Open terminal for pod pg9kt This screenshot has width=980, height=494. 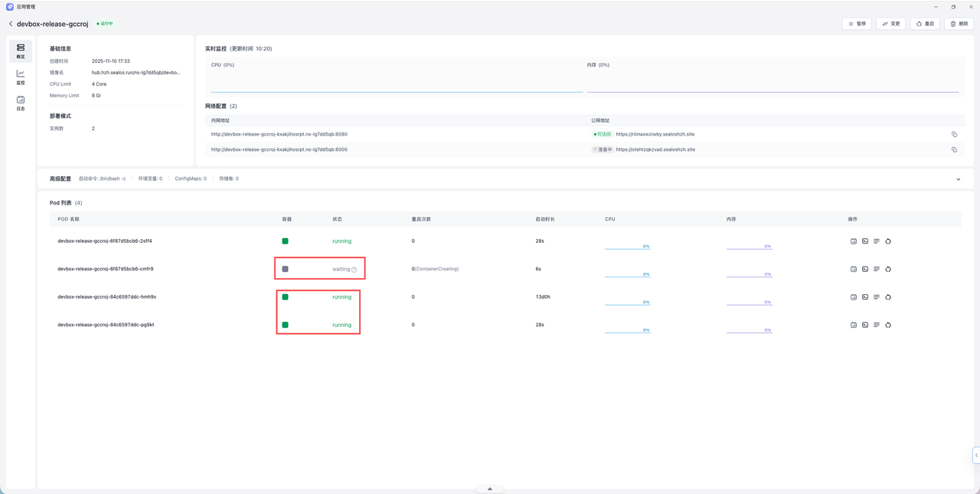865,325
